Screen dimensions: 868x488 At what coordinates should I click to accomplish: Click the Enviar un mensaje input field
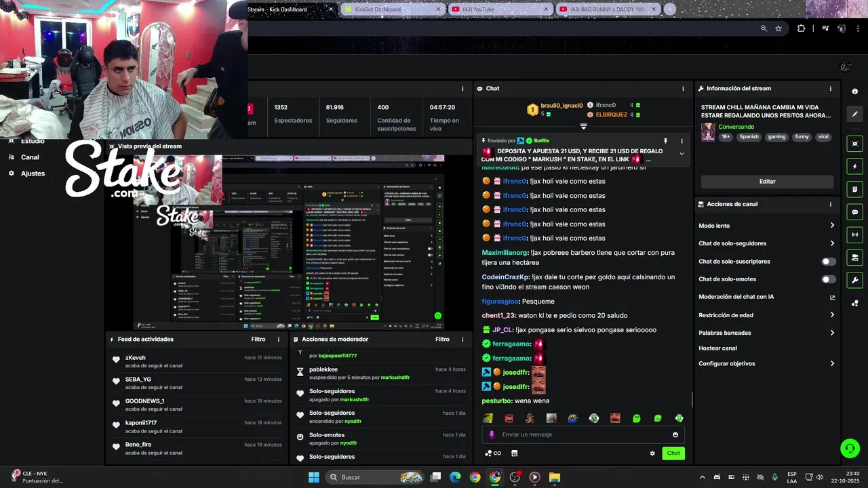[x=583, y=434]
